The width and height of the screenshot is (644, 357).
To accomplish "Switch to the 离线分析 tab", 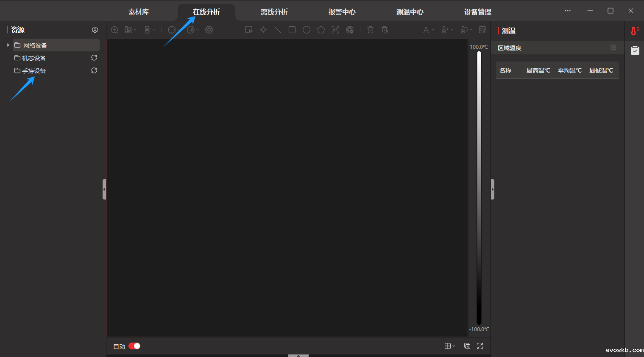I will pyautogui.click(x=274, y=12).
